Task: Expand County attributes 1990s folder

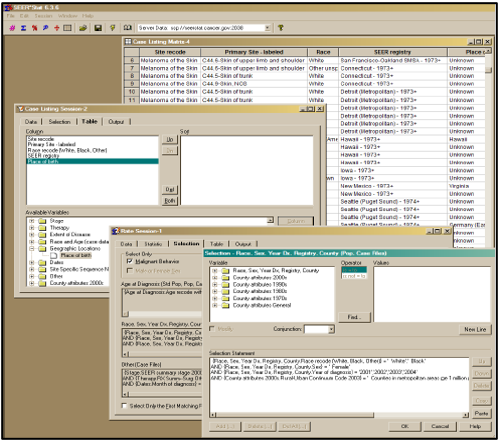Action: [215, 285]
